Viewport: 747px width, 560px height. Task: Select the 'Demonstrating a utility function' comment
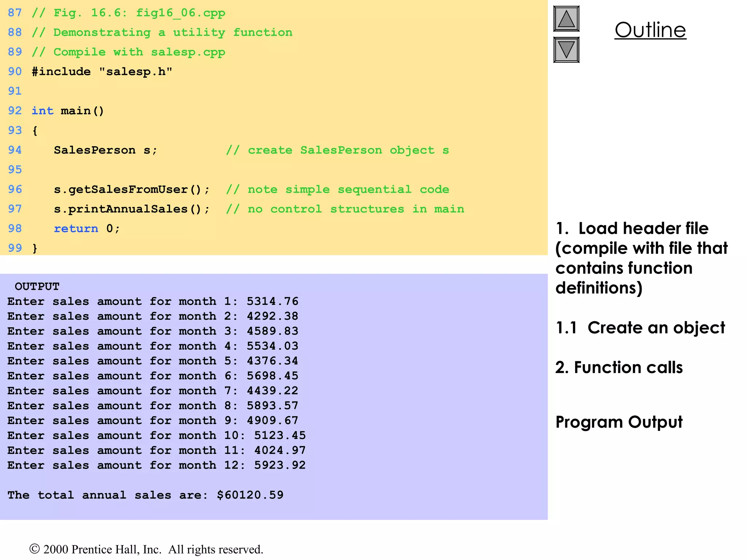point(162,32)
